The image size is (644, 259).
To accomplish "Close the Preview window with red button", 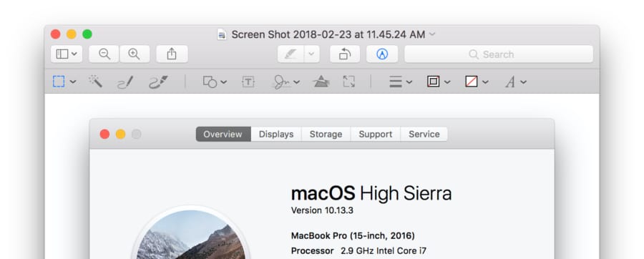I will (55, 34).
